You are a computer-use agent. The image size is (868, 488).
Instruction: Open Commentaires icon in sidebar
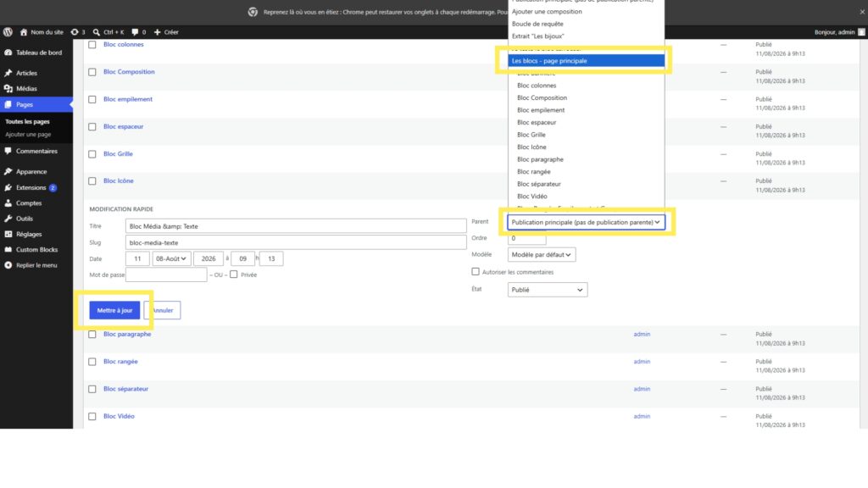click(8, 151)
